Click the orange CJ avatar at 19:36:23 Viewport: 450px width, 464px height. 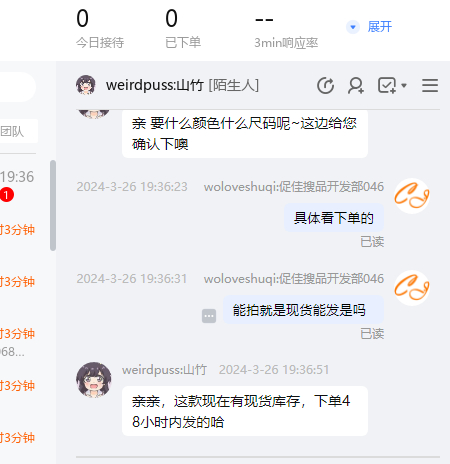click(x=412, y=196)
